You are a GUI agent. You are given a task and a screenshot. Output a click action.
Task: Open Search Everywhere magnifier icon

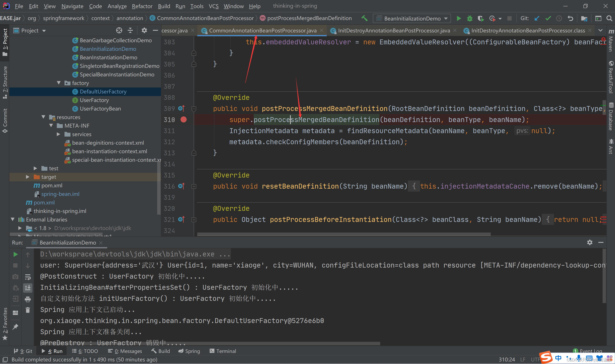point(609,18)
